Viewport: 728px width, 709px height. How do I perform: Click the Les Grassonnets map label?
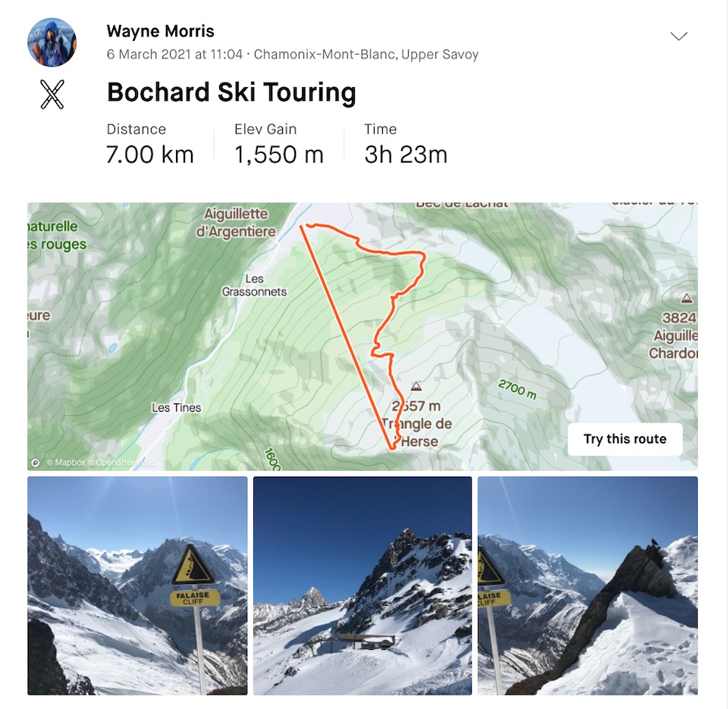[254, 285]
